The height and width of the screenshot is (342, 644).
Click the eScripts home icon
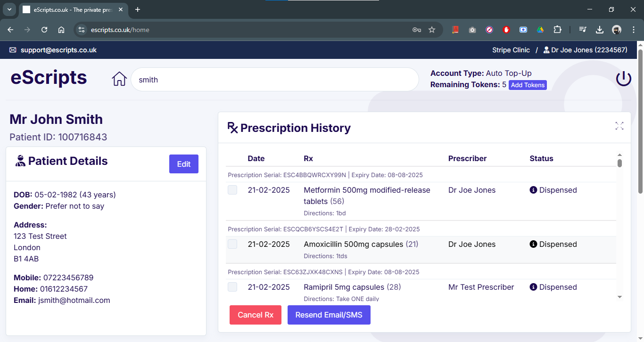tap(119, 79)
